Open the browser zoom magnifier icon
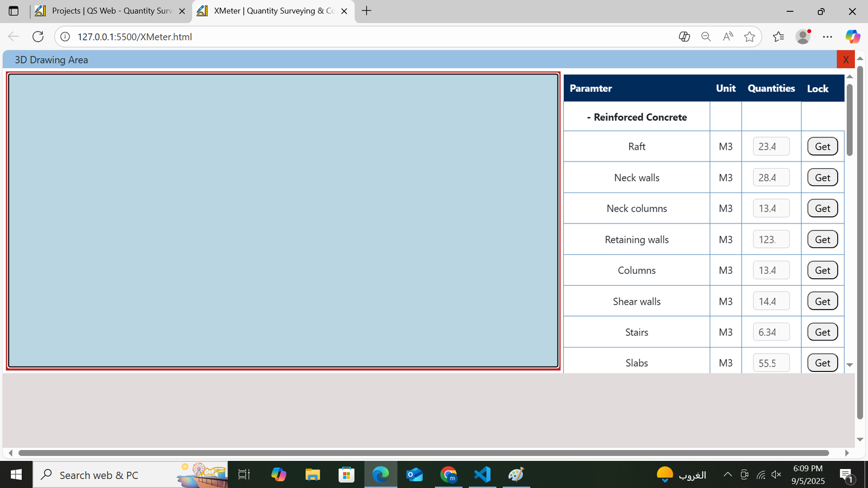Viewport: 868px width, 488px height. tap(706, 37)
